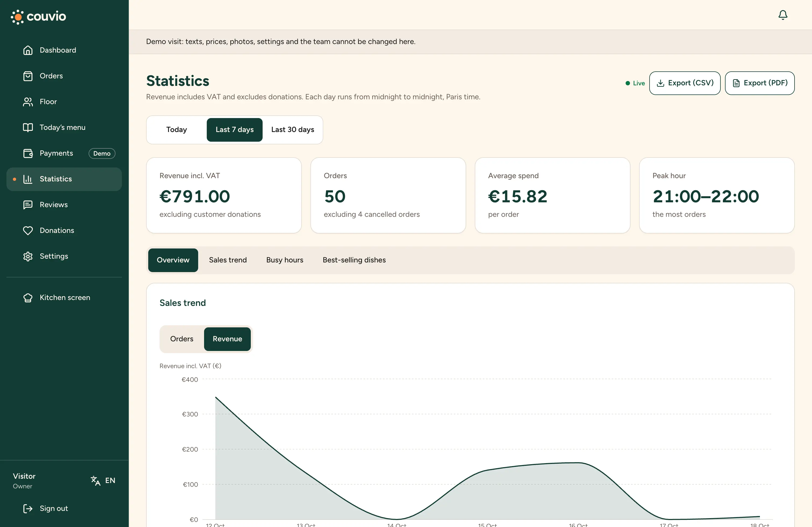Open Dashboard via its home icon
The width and height of the screenshot is (812, 527).
(x=28, y=50)
